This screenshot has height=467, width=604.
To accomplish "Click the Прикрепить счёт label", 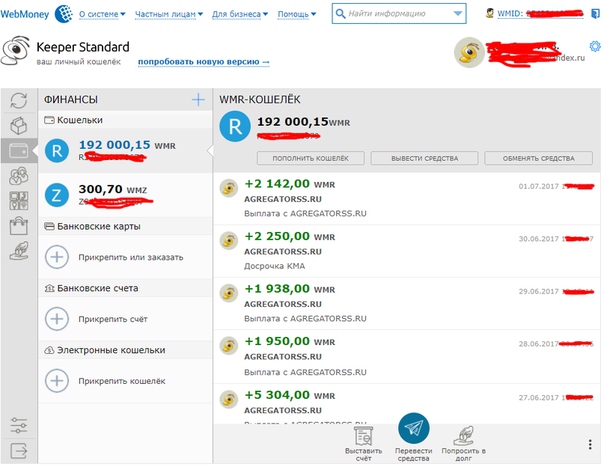I will 113,319.
